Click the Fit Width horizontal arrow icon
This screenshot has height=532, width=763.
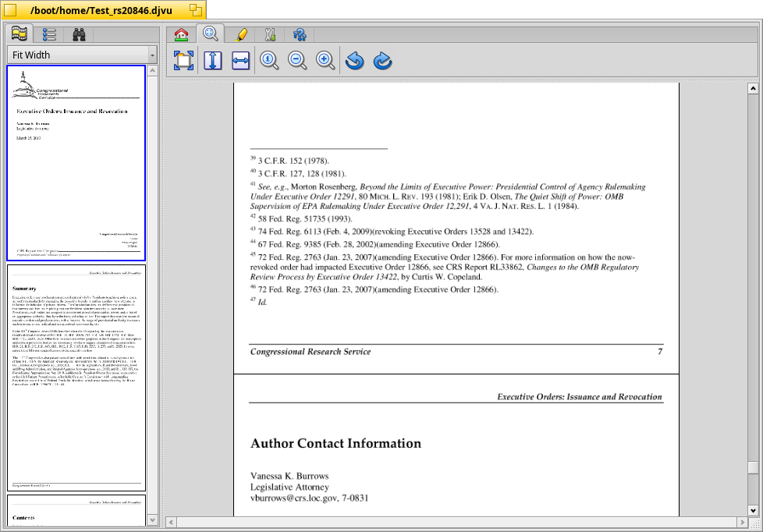241,60
